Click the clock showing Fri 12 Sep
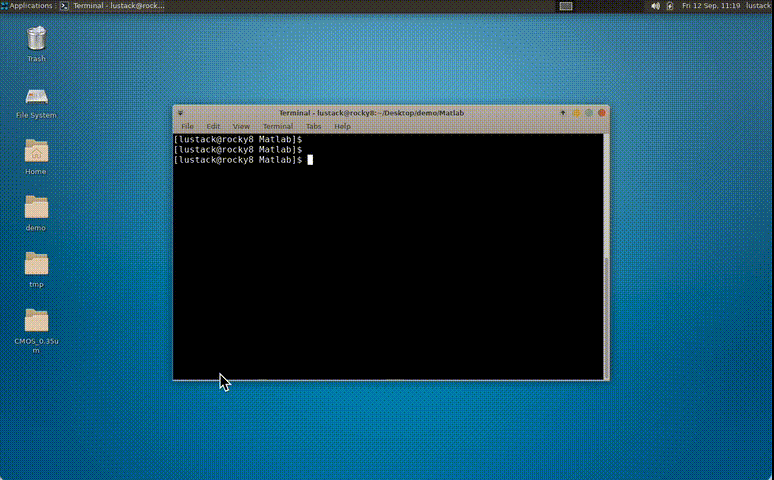This screenshot has width=774, height=480. click(x=711, y=6)
